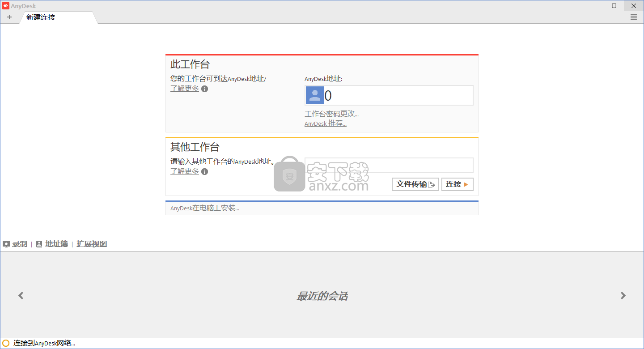The width and height of the screenshot is (644, 349).
Task: Maximize the AnyDesk window
Action: (614, 6)
